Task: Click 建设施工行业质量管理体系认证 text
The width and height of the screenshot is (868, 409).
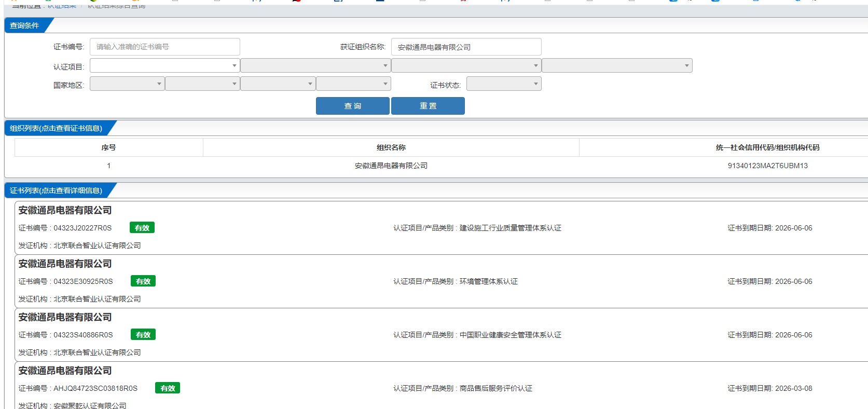Action: pos(511,228)
